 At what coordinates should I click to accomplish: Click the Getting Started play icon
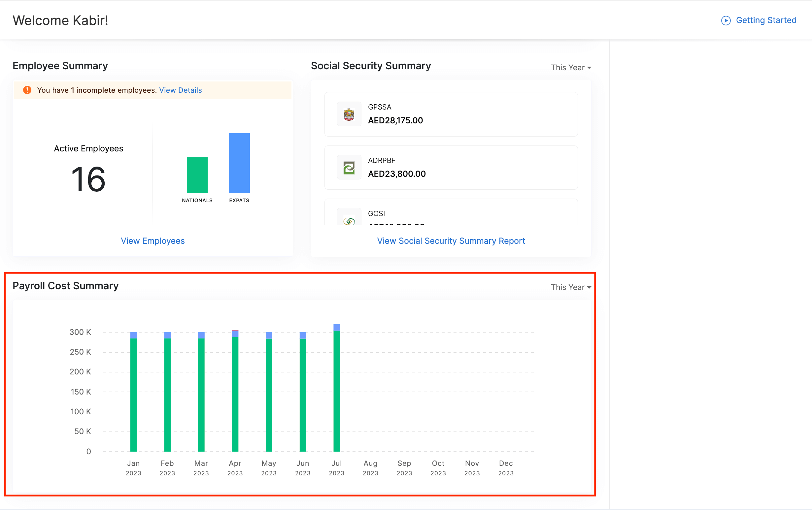point(726,20)
